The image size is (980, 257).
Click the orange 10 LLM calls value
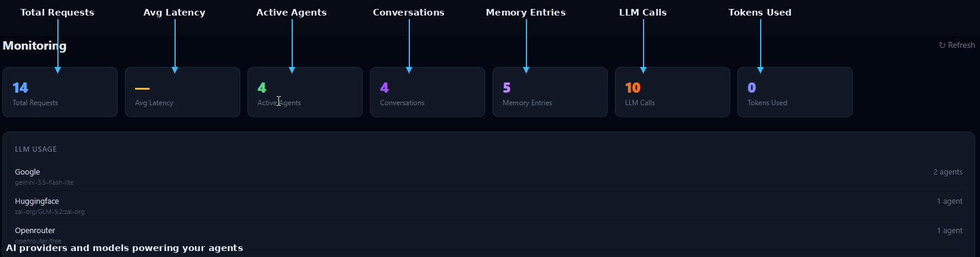click(x=633, y=88)
